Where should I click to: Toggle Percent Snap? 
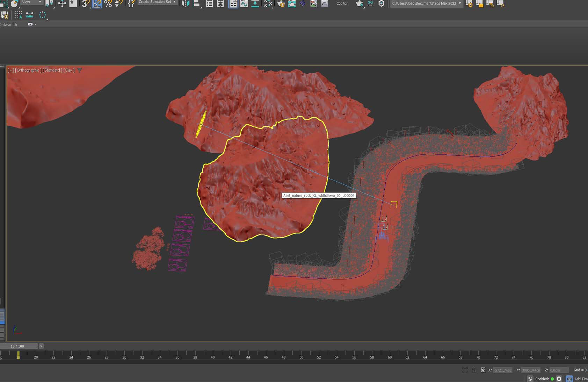click(x=108, y=3)
